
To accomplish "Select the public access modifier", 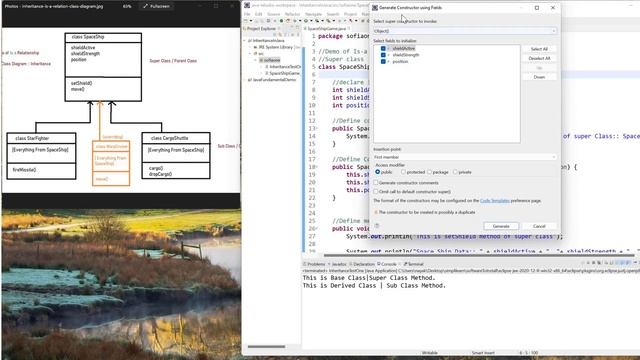I will pyautogui.click(x=378, y=172).
